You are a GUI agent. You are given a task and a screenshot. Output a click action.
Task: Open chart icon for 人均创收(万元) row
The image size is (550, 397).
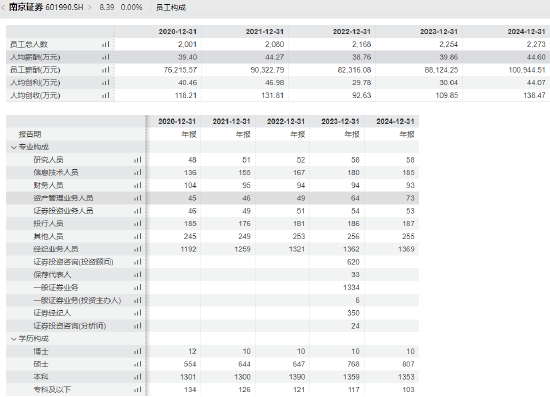click(106, 95)
